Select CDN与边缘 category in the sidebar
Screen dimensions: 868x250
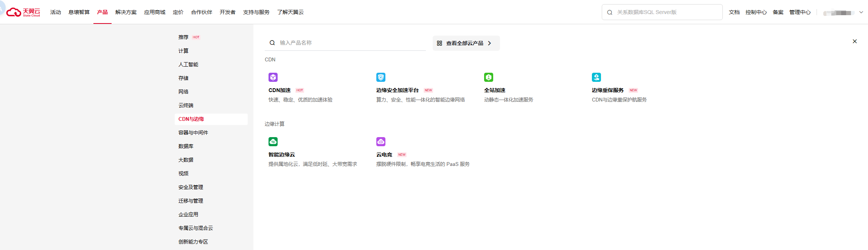[211, 119]
